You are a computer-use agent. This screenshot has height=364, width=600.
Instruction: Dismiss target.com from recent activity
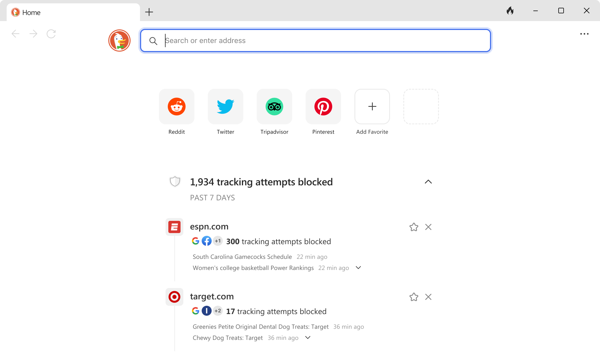(x=428, y=297)
